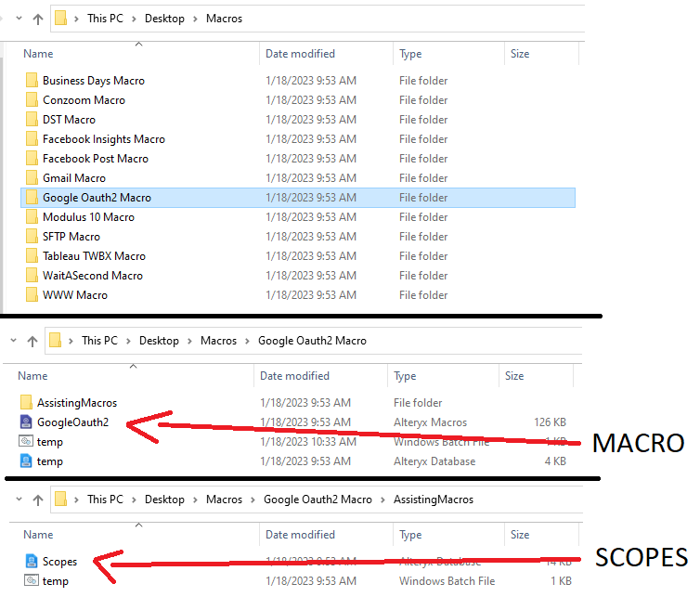Click the Modulus 10 Macro folder icon
This screenshot has width=700, height=597.
tap(32, 217)
